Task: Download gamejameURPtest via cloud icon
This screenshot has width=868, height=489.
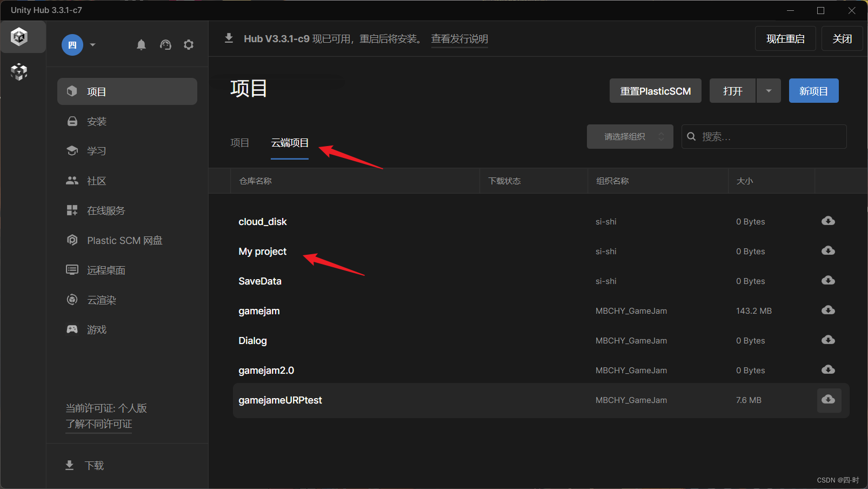Action: pyautogui.click(x=829, y=400)
